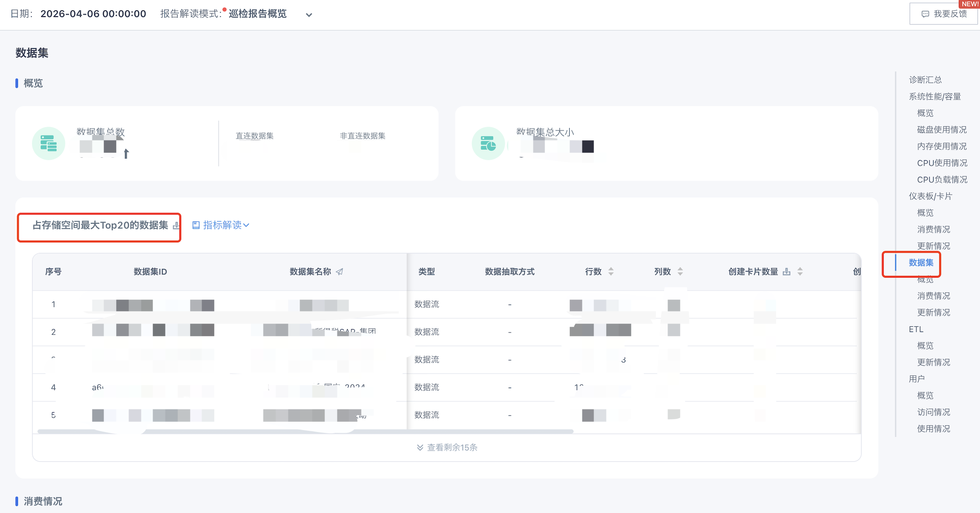Expand the 指标解读 chevron
The image size is (980, 513).
[x=247, y=225]
